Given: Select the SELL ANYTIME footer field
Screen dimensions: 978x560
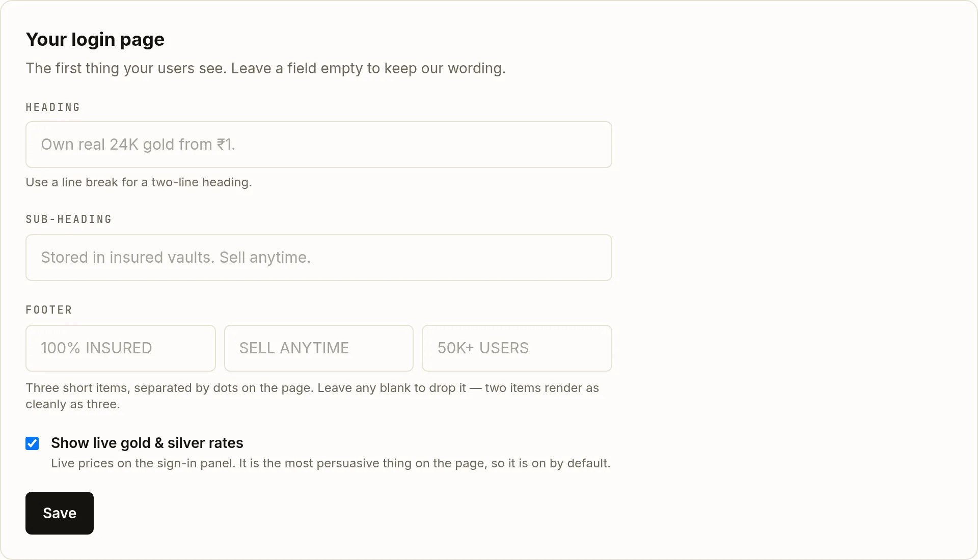Looking at the screenshot, I should pyautogui.click(x=319, y=348).
